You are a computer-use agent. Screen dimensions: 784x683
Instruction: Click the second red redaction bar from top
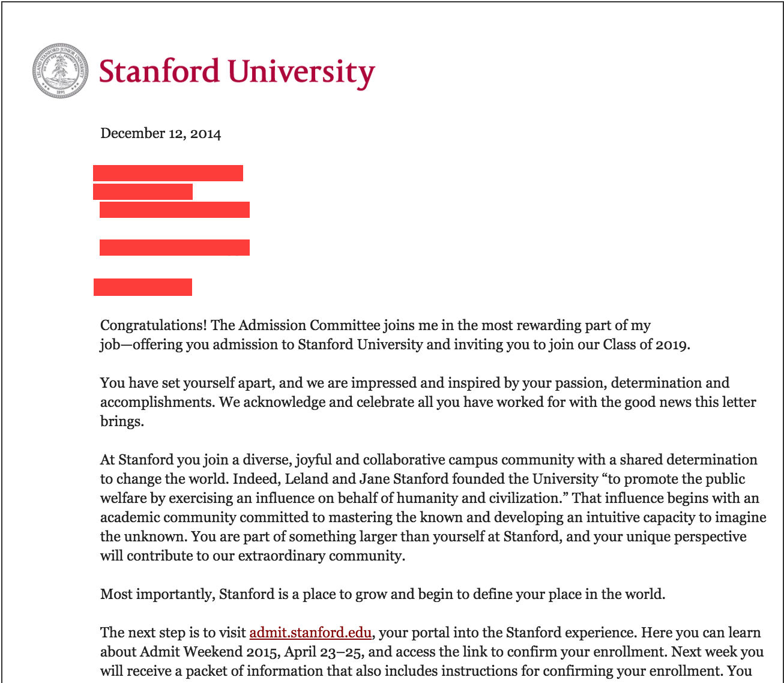point(143,191)
